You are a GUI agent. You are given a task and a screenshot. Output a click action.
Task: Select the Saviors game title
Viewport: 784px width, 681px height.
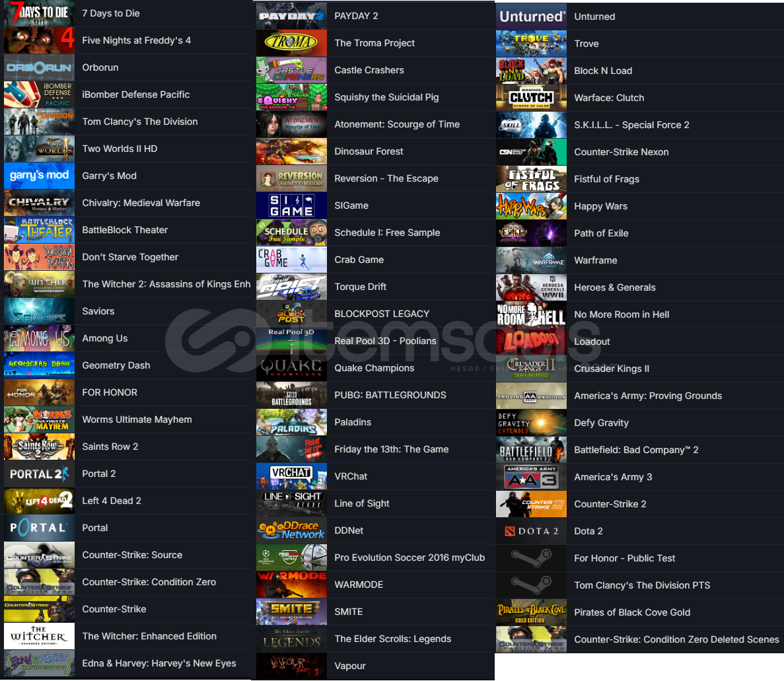[x=98, y=311]
